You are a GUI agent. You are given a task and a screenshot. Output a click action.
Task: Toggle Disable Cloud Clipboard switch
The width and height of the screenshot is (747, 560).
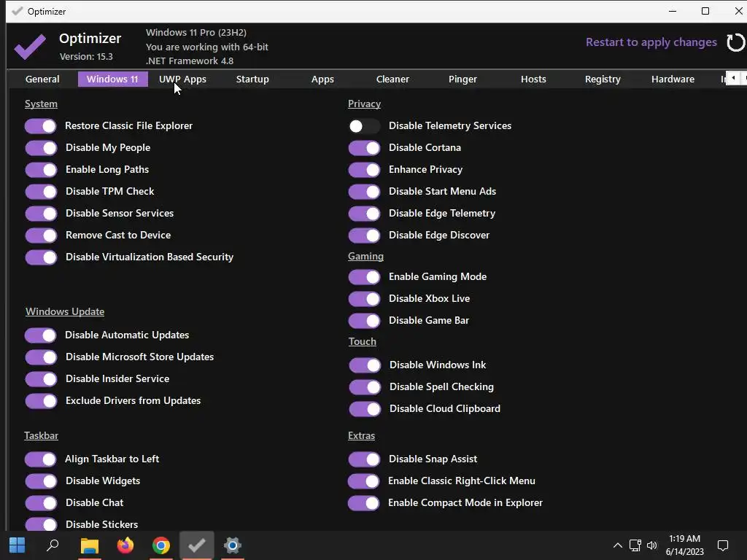tap(365, 409)
